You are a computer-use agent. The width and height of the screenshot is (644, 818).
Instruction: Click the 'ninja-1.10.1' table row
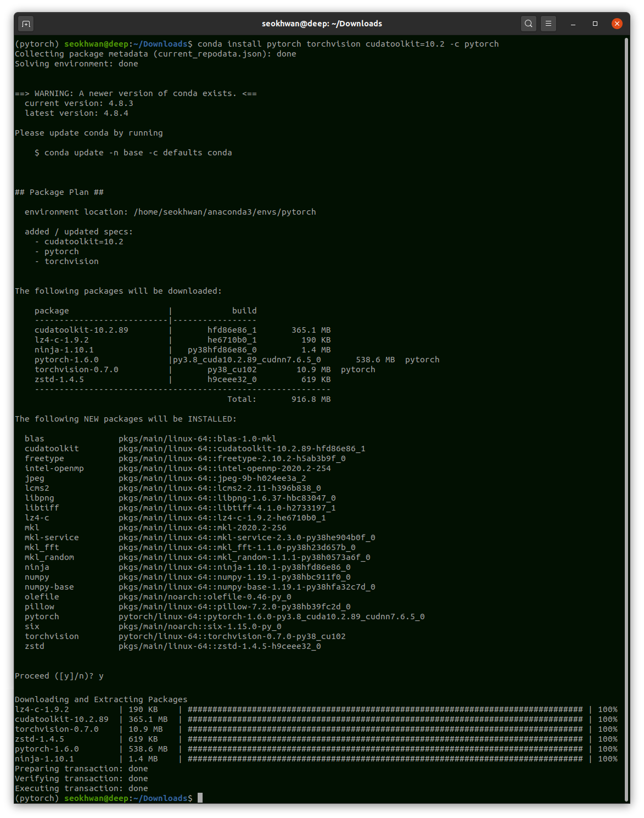coord(182,350)
